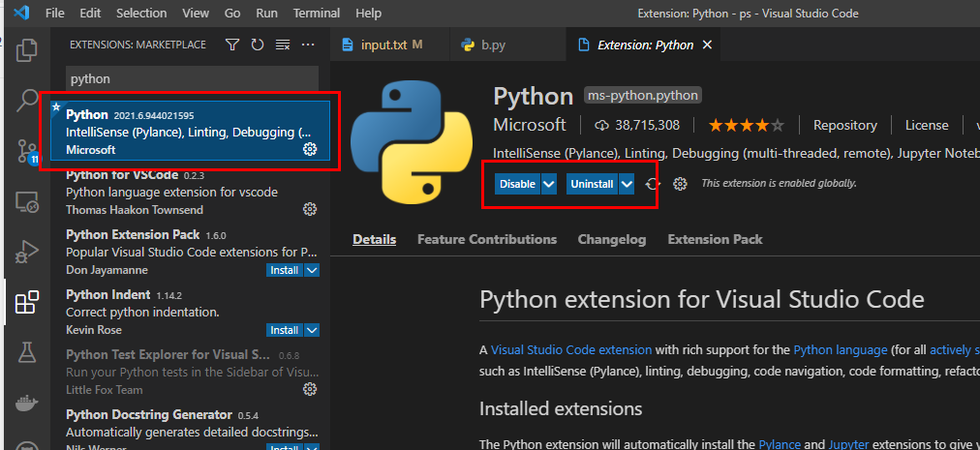The width and height of the screenshot is (980, 450).
Task: Install the Python Indent extension
Action: 285,330
